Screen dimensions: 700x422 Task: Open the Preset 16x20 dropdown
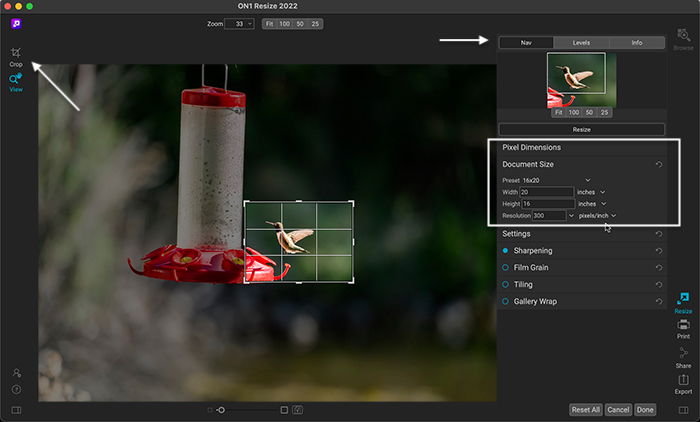click(x=556, y=180)
